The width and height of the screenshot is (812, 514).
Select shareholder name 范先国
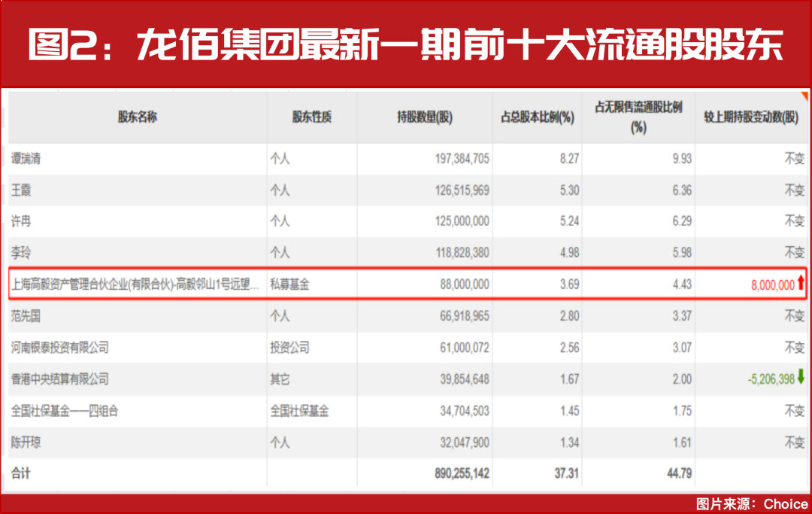click(x=26, y=315)
